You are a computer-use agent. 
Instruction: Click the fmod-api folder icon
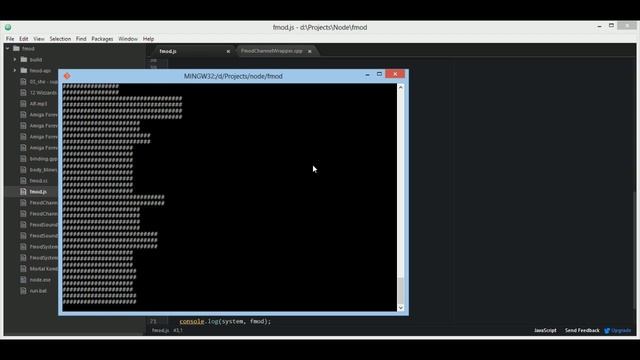pos(24,71)
